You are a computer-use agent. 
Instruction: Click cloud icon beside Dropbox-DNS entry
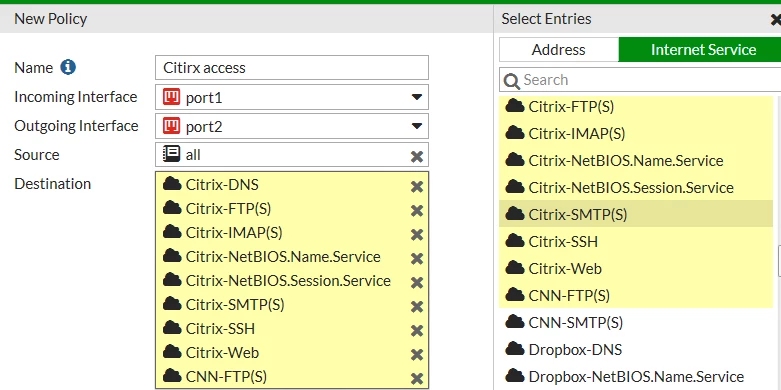515,348
